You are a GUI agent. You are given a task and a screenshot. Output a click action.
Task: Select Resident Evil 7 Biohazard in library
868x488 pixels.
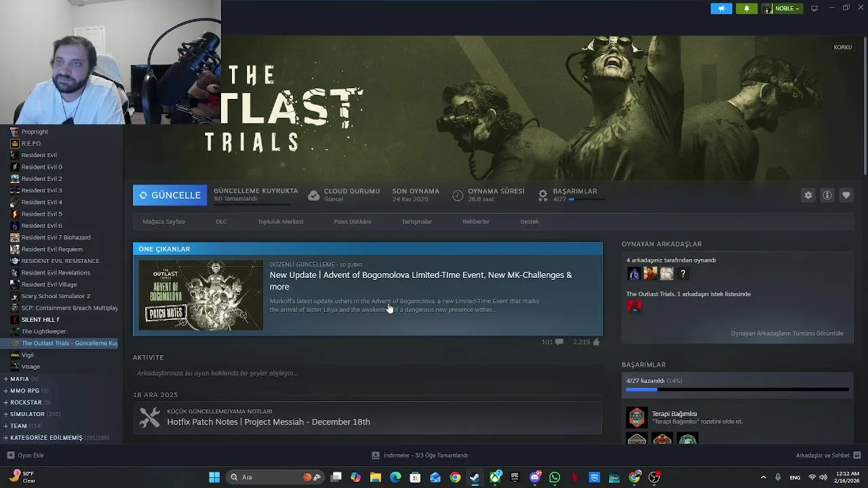[56, 237]
